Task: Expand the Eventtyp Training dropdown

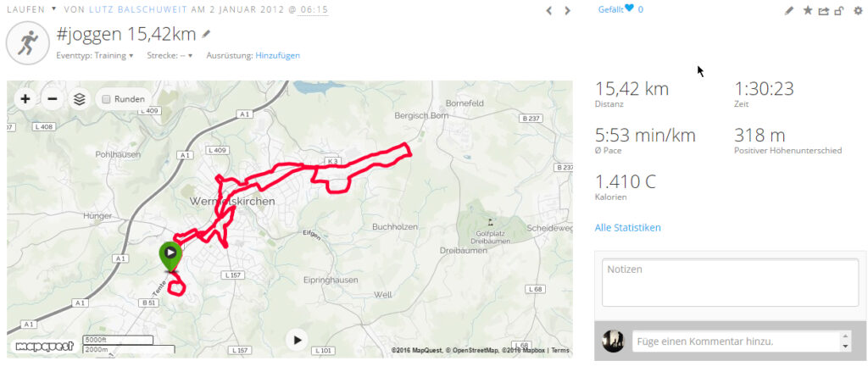Action: pos(95,55)
